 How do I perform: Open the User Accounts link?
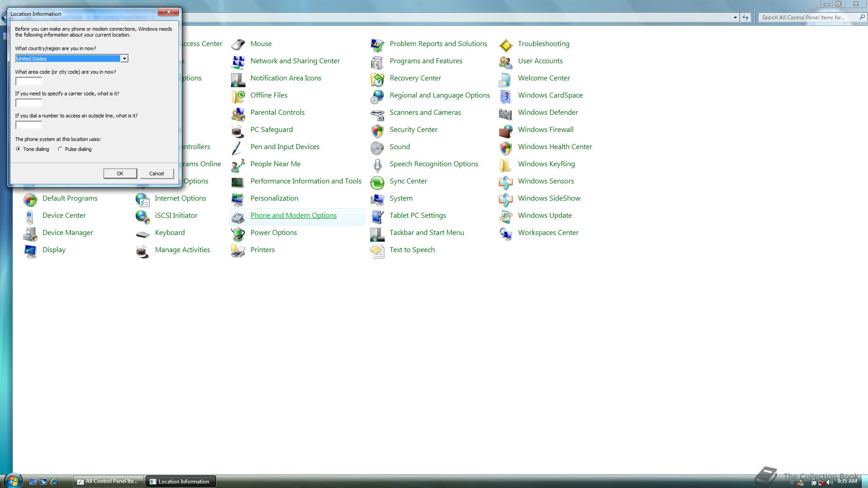(x=540, y=61)
